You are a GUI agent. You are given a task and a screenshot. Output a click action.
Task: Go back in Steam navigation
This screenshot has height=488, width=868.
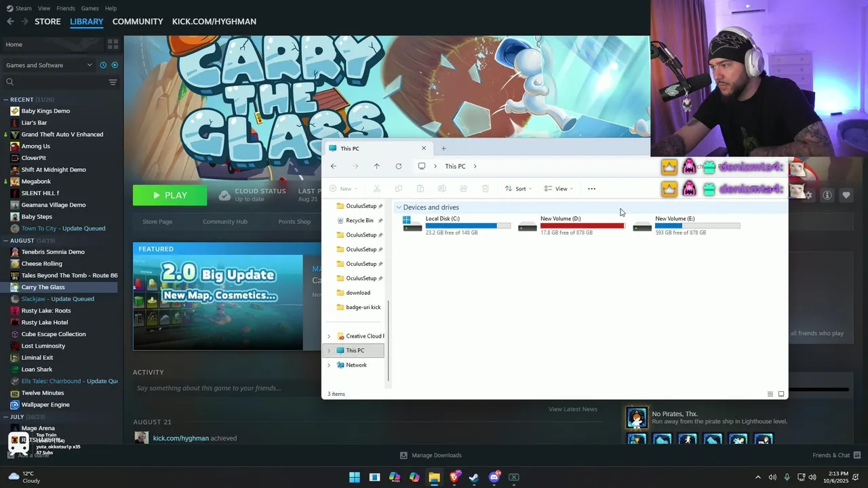pyautogui.click(x=10, y=22)
